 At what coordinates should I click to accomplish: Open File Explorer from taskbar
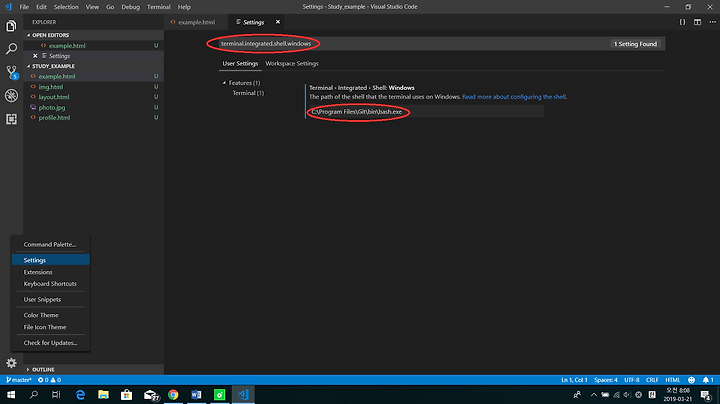click(103, 395)
